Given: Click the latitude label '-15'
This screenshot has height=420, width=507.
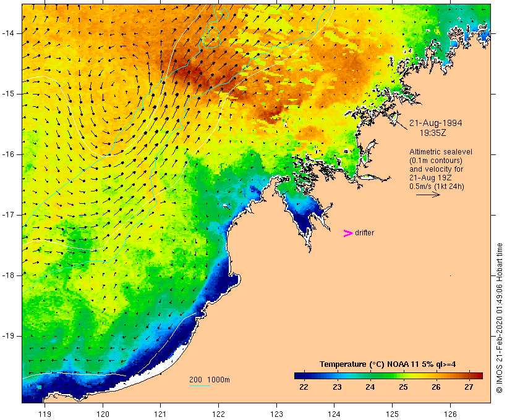Looking at the screenshot, I should click(x=7, y=94).
